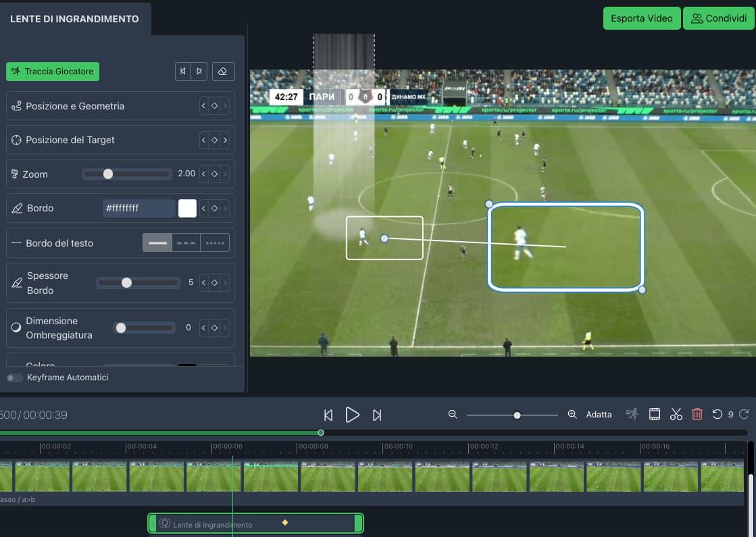Select the player-tracking icon in the timeline toolbar
Screen dimensions: 756x537
[632, 413]
